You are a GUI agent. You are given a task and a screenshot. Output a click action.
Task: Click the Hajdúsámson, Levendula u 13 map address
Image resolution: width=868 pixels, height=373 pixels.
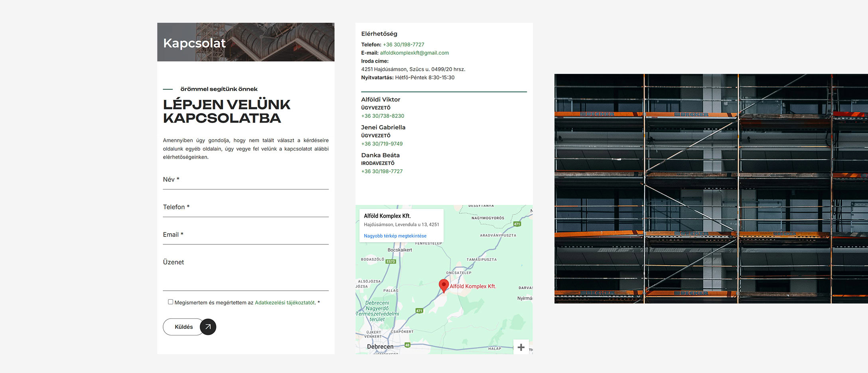(x=401, y=225)
